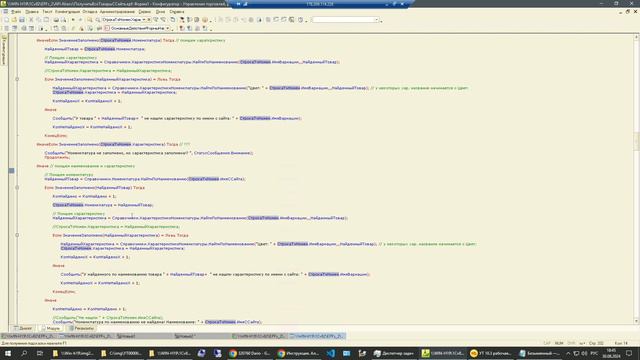Open the Правка menu
The width and height of the screenshot is (640, 360).
click(32, 12)
